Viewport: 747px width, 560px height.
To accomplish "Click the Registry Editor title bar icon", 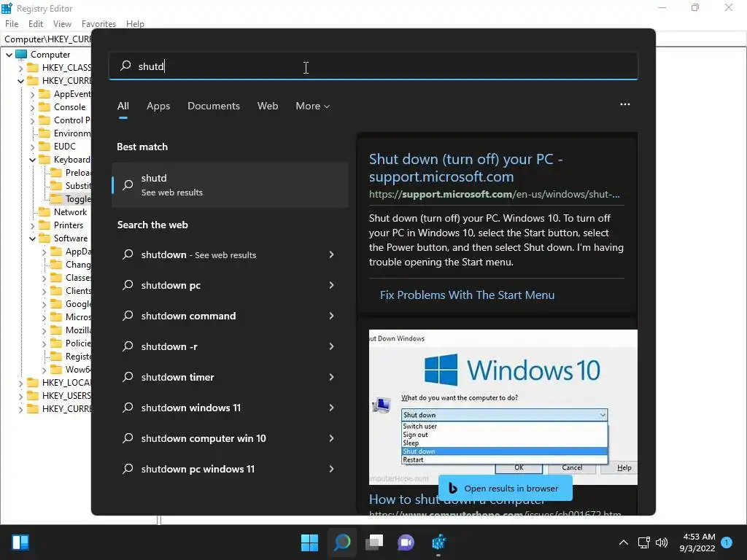I will coord(7,8).
